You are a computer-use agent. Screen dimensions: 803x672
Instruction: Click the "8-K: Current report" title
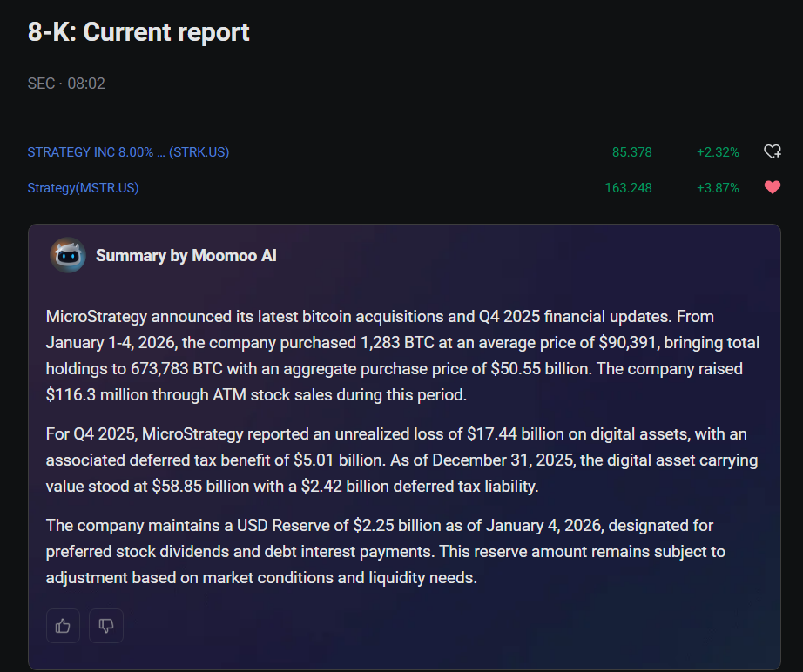click(138, 31)
